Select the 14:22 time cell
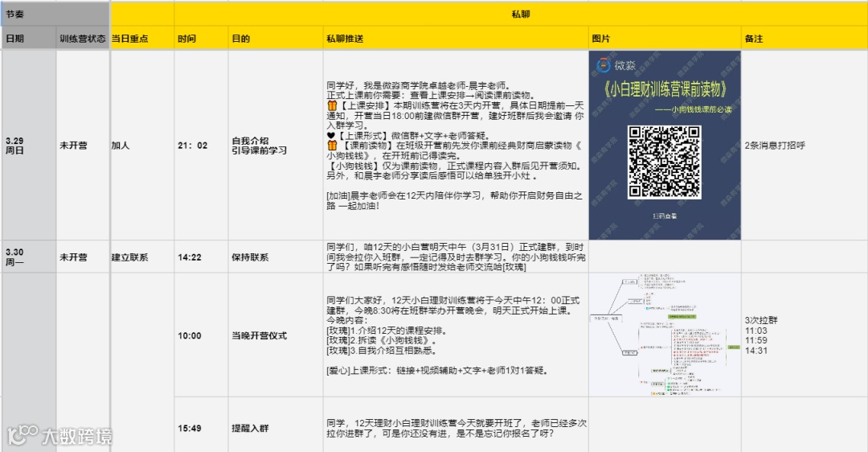Screen dimensions: 868x452 202,257
